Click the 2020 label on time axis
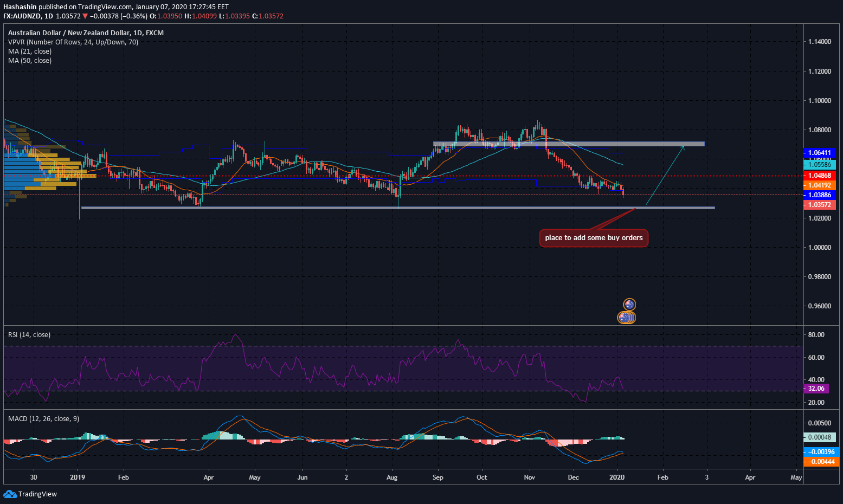The image size is (843, 504). pyautogui.click(x=617, y=477)
